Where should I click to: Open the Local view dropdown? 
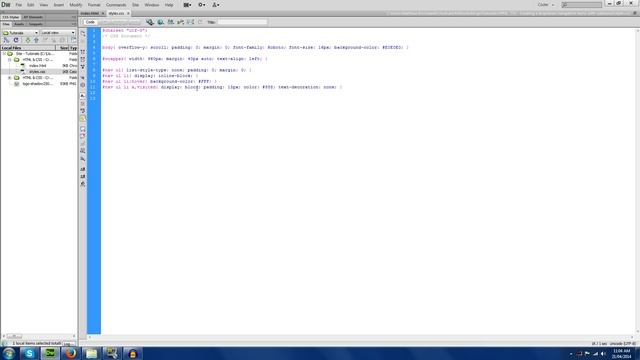58,33
